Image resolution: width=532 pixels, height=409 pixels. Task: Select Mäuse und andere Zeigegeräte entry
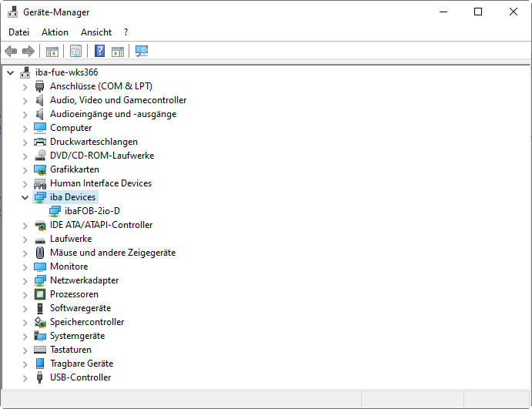112,253
